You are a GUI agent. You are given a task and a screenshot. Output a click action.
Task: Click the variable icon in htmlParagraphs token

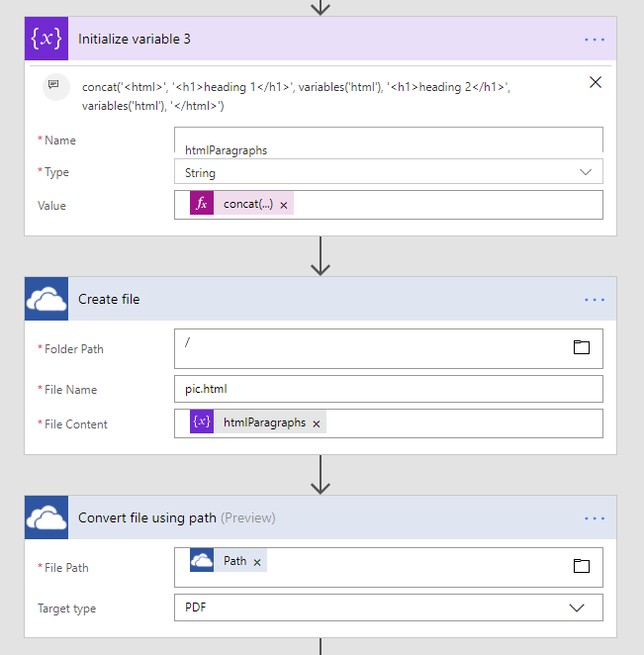point(202,422)
